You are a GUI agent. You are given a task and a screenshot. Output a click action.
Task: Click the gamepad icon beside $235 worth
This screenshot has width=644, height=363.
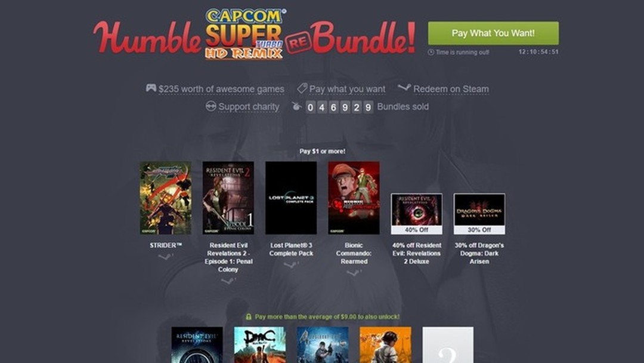pyautogui.click(x=151, y=88)
